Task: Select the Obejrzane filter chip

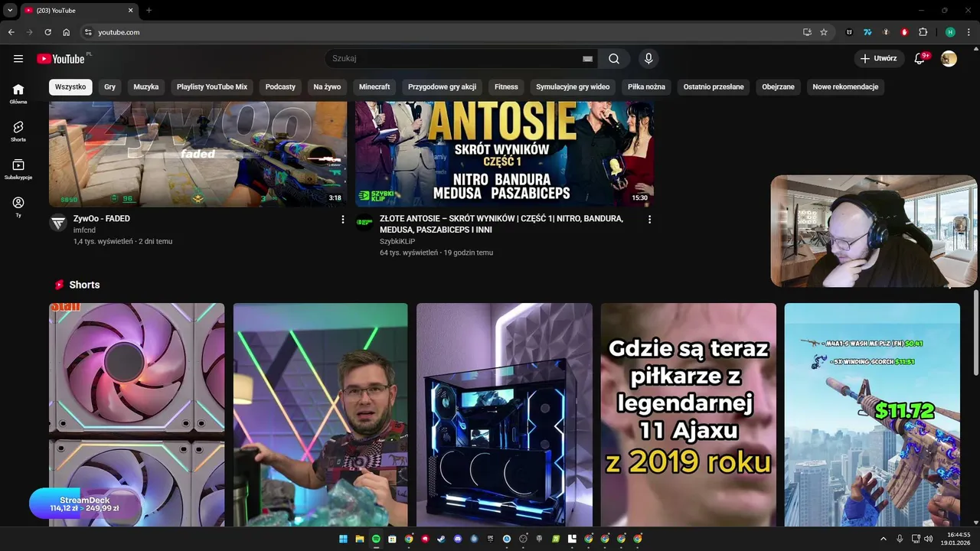Action: pyautogui.click(x=778, y=87)
